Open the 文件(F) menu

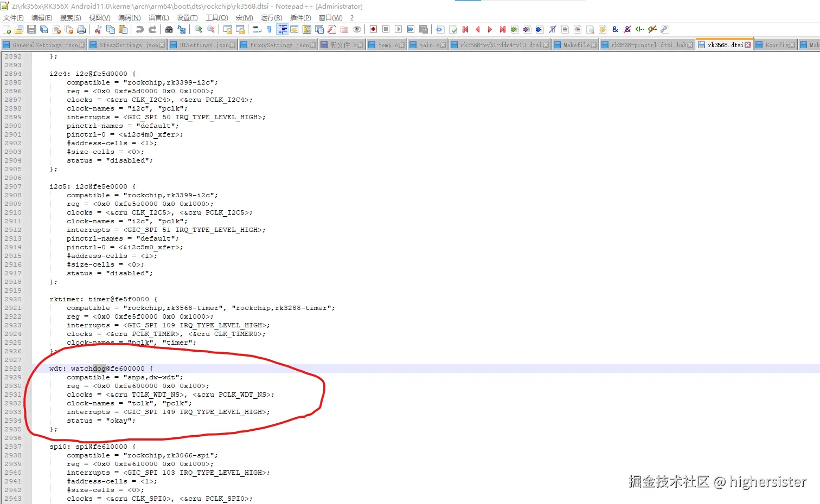(14, 18)
